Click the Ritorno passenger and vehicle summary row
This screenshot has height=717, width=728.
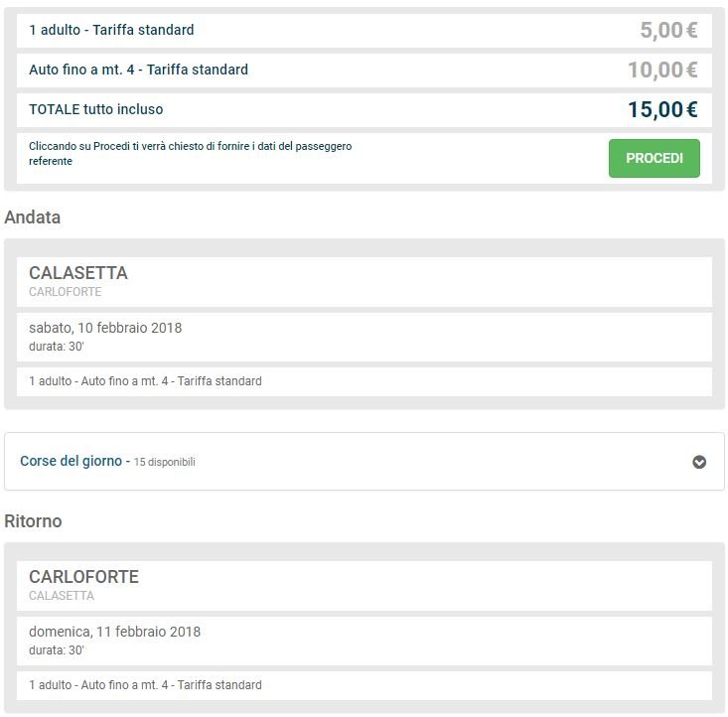pos(364,685)
